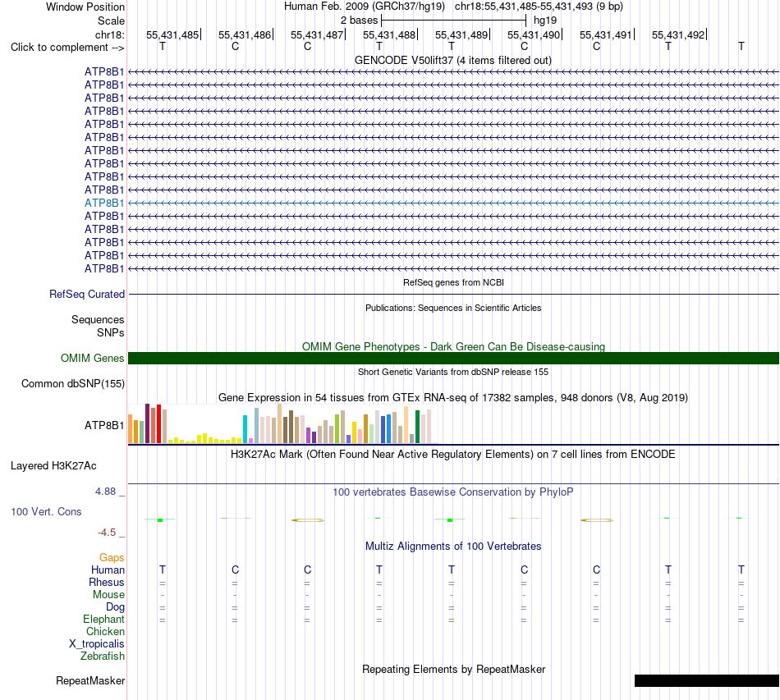Click the 'H3K27Ac Mark' ENCODE track title
Image resolution: width=780 pixels, height=700 pixels.
(x=452, y=455)
